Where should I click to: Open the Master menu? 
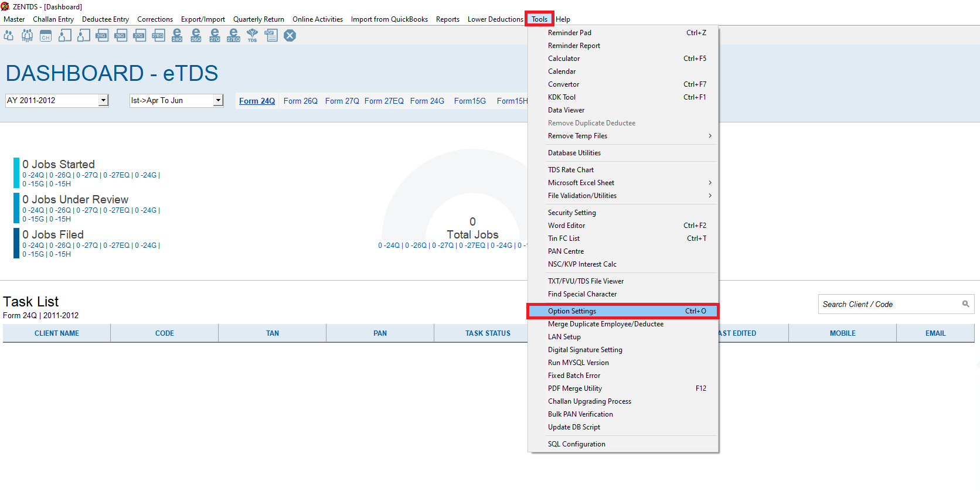click(x=14, y=19)
